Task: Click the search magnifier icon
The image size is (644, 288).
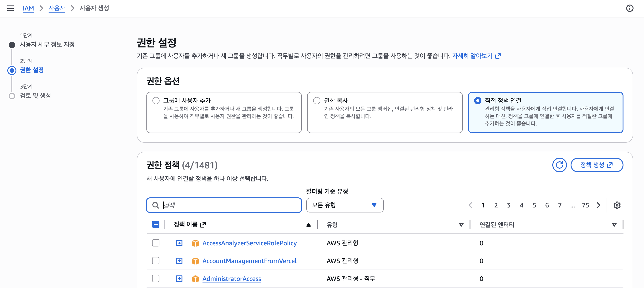Action: pyautogui.click(x=156, y=205)
